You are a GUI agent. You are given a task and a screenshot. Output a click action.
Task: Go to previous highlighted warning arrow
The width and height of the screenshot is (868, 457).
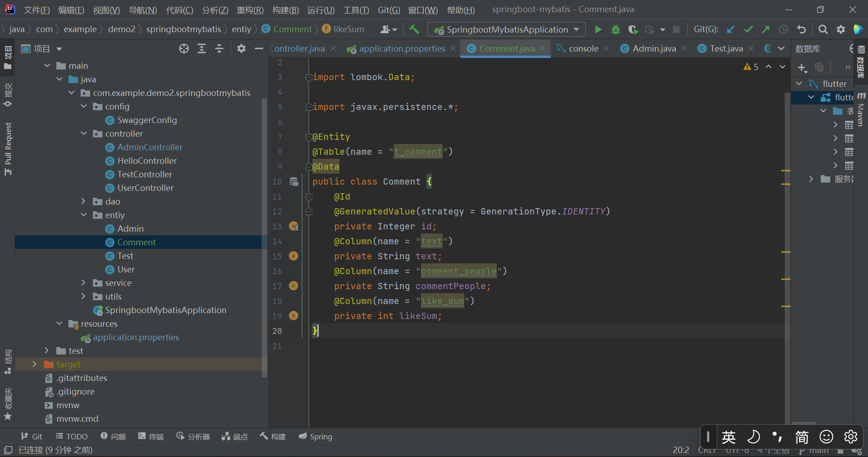(769, 67)
